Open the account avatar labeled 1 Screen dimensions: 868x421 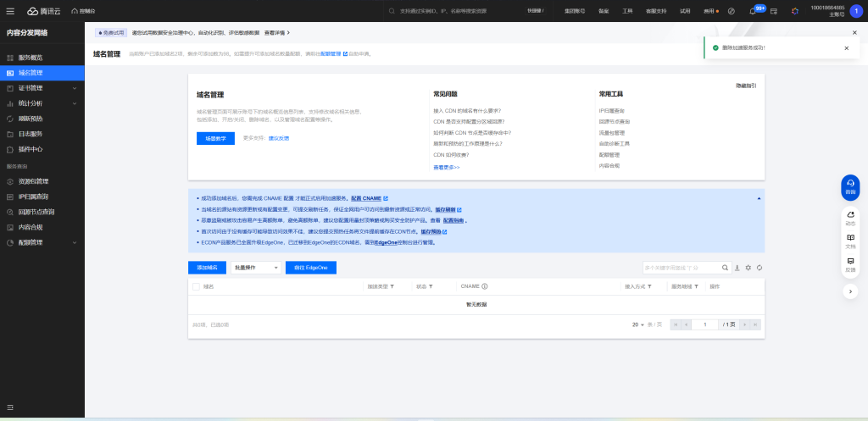coord(856,11)
